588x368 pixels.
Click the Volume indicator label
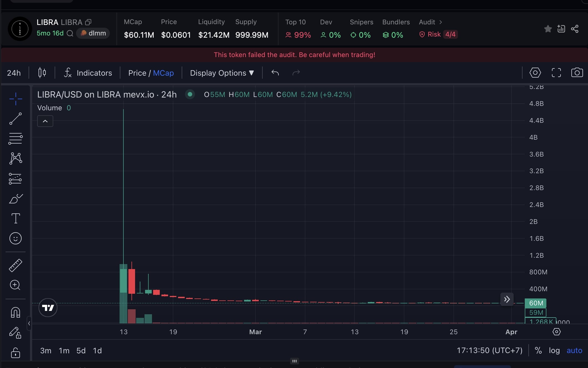[x=50, y=108]
